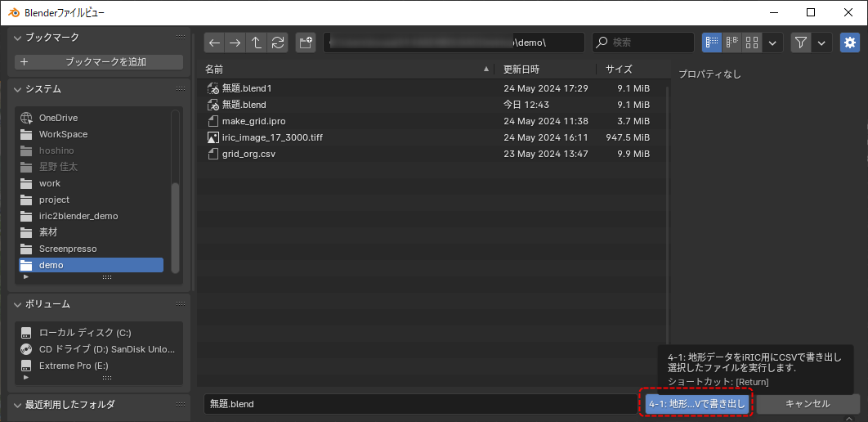The height and width of the screenshot is (422, 868).
Task: Select file 無題.blend in list
Action: [x=433, y=105]
